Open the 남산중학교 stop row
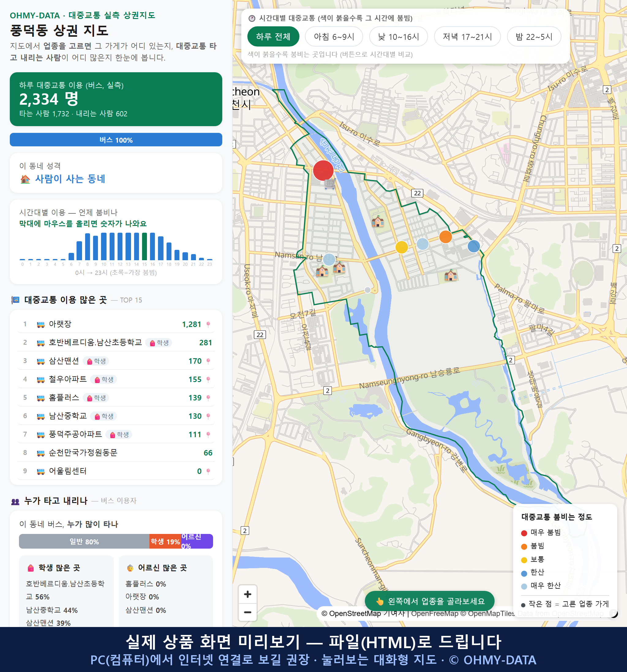 116,416
